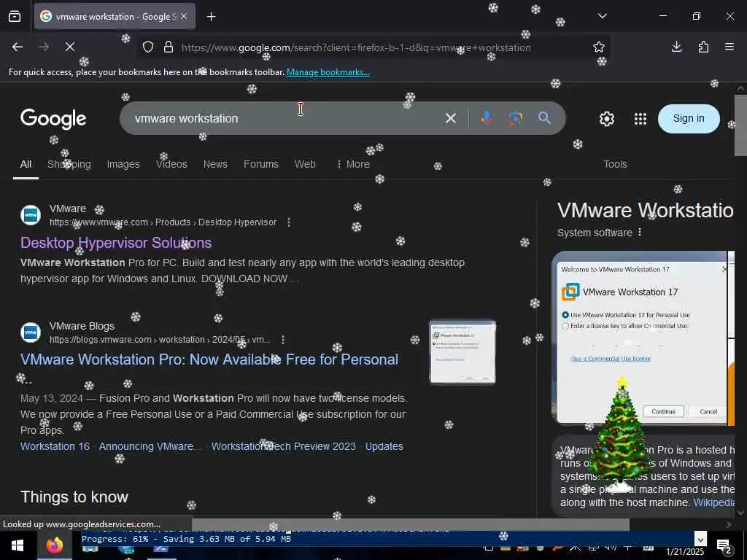Switch to the News results tab
This screenshot has width=747, height=560.
(x=215, y=164)
